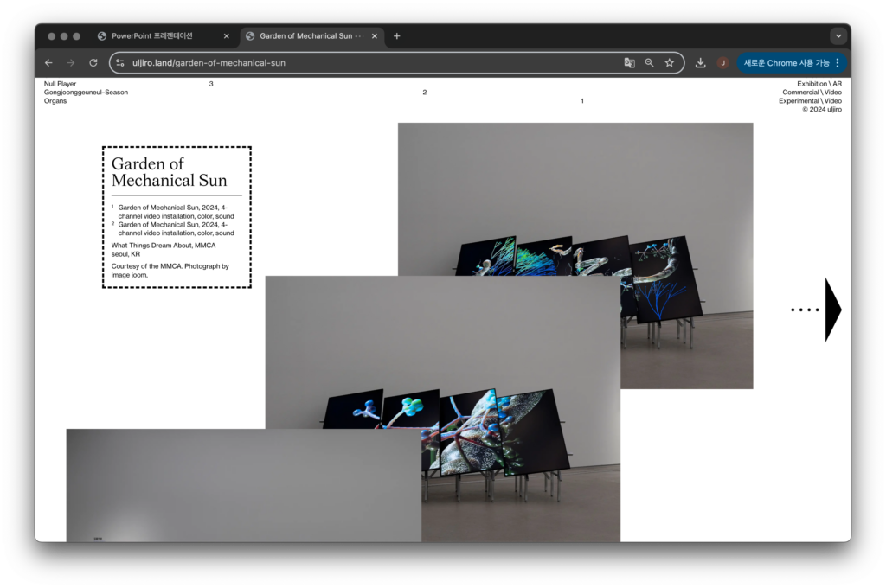The width and height of the screenshot is (886, 588).
Task: Open the Chrome three-dot menu
Action: [x=838, y=63]
